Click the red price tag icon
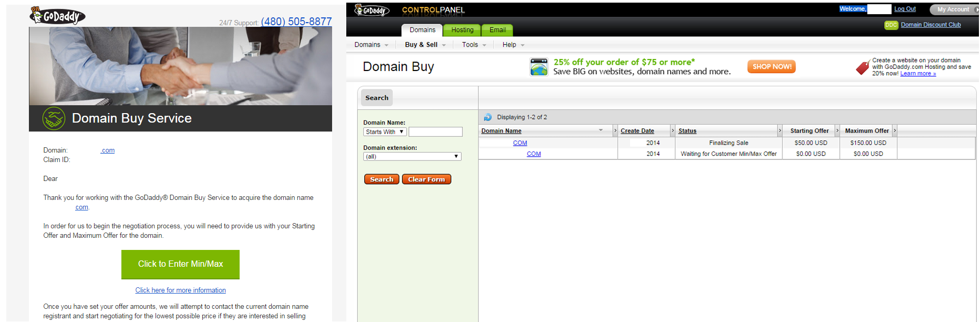Image resolution: width=980 pixels, height=322 pixels. pyautogui.click(x=863, y=67)
